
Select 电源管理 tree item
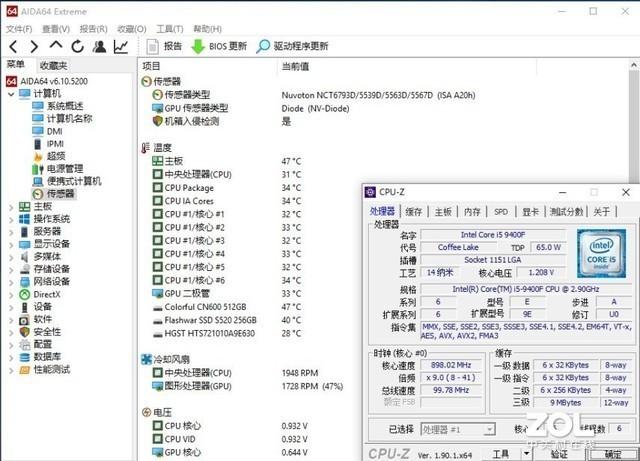coord(58,169)
